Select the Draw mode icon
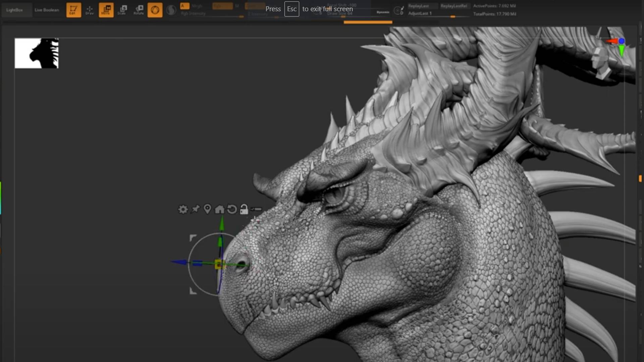Image resolution: width=644 pixels, height=362 pixels. (x=90, y=10)
